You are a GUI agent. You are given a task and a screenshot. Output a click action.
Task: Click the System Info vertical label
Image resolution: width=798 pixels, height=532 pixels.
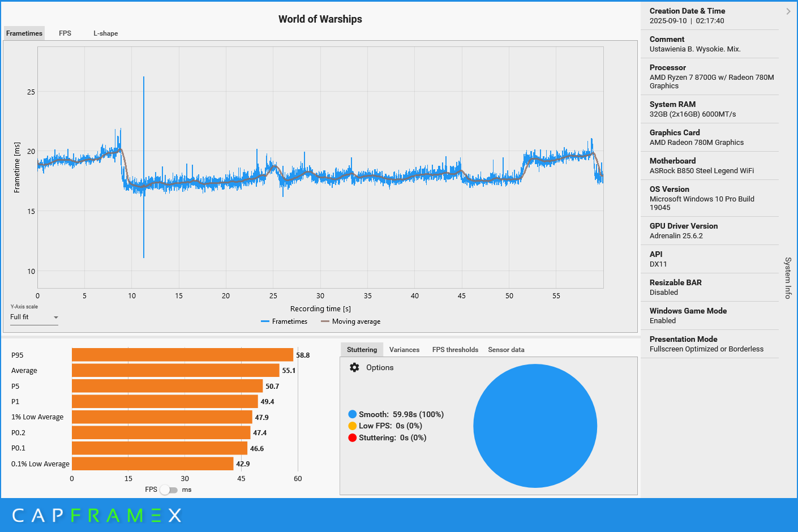click(788, 278)
